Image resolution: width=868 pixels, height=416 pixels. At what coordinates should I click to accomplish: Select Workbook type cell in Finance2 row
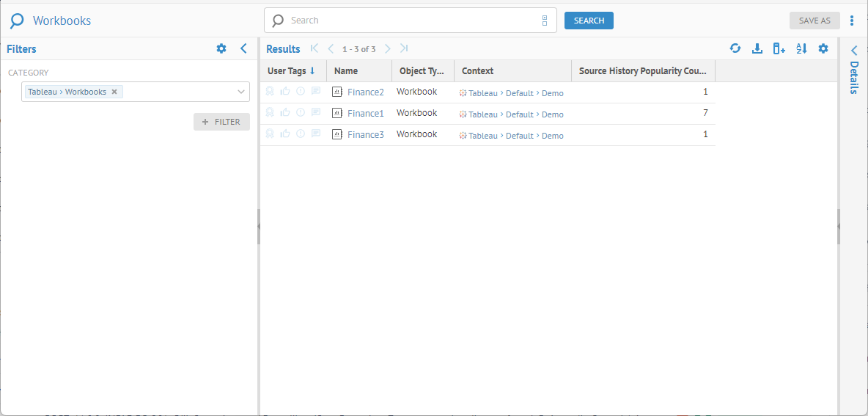coord(417,92)
